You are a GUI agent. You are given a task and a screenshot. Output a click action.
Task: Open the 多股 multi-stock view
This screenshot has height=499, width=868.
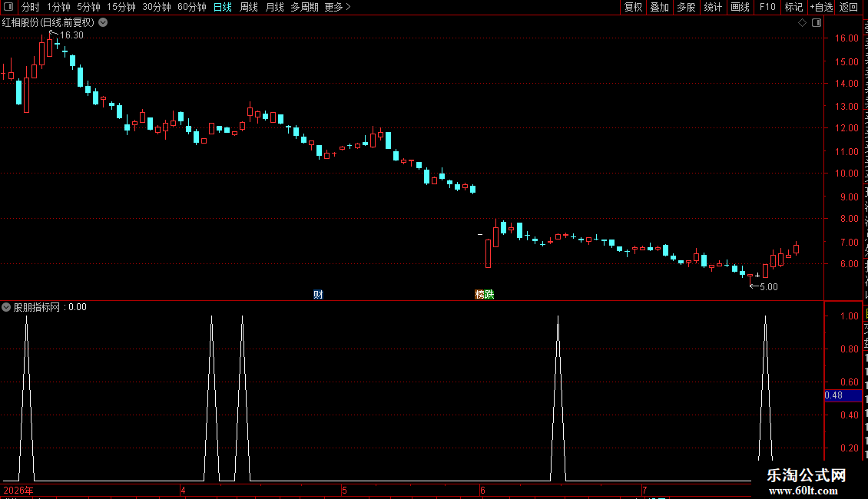(686, 7)
